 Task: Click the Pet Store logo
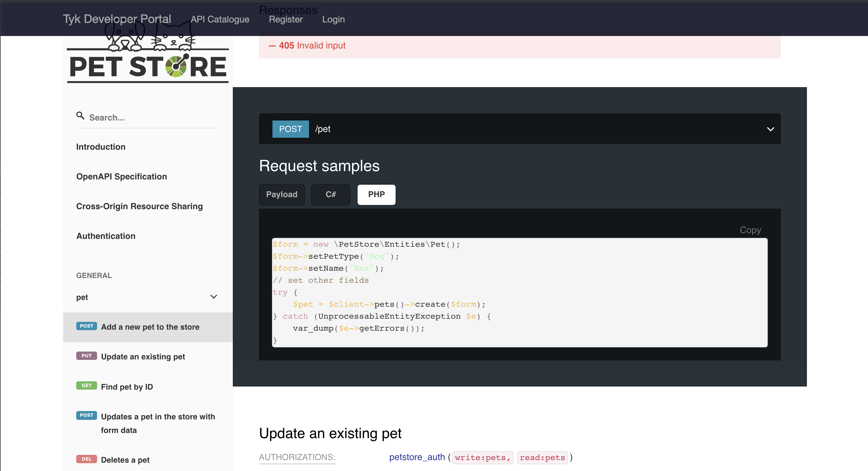[x=147, y=61]
